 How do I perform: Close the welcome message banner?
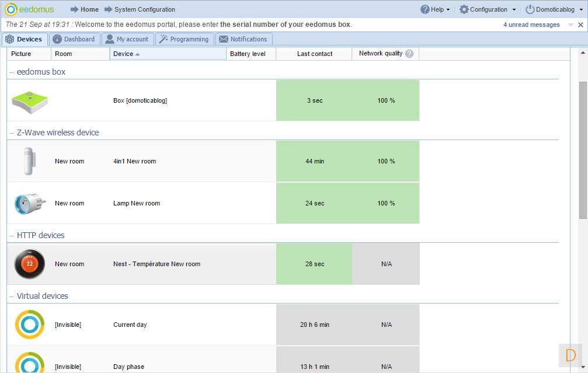(x=580, y=25)
